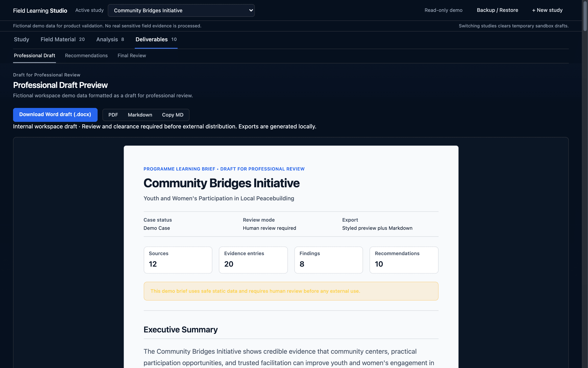Export the draft as PDF
This screenshot has width=588, height=368.
coord(113,115)
